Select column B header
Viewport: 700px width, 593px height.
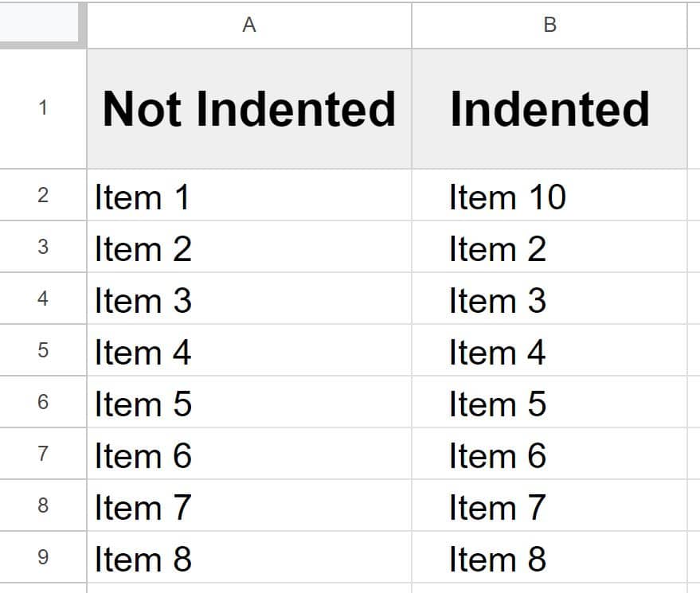pyautogui.click(x=548, y=24)
